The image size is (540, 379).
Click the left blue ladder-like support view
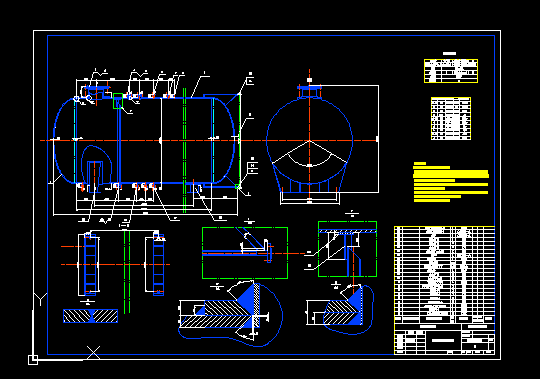[x=90, y=264]
